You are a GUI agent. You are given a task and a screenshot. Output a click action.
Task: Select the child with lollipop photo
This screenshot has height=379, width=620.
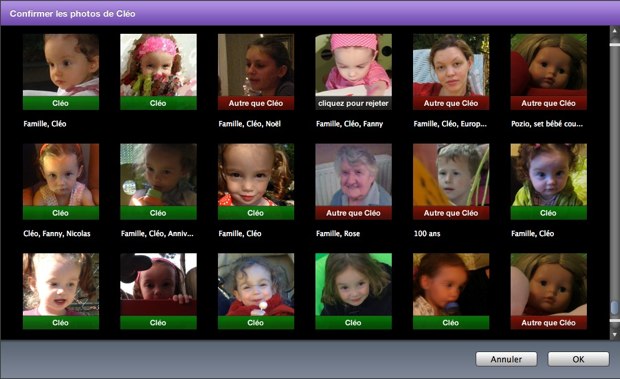coord(256,285)
